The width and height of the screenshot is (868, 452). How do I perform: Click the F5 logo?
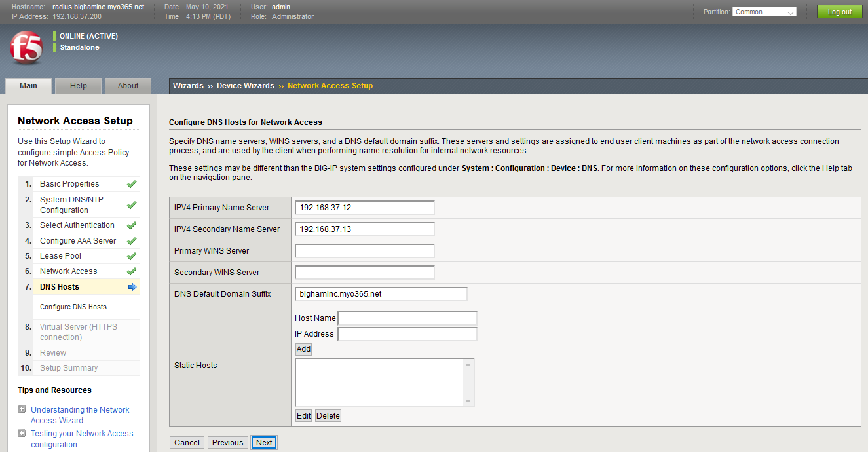[x=25, y=47]
